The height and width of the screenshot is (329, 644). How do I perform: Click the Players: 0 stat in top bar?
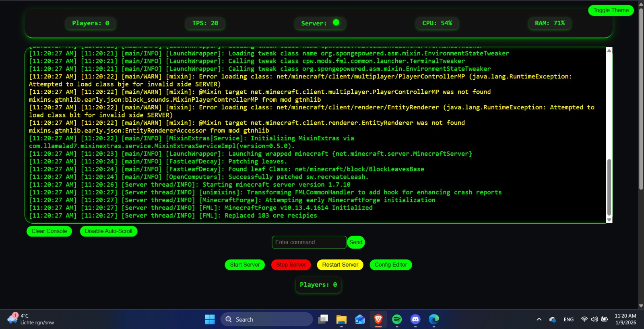(x=91, y=23)
